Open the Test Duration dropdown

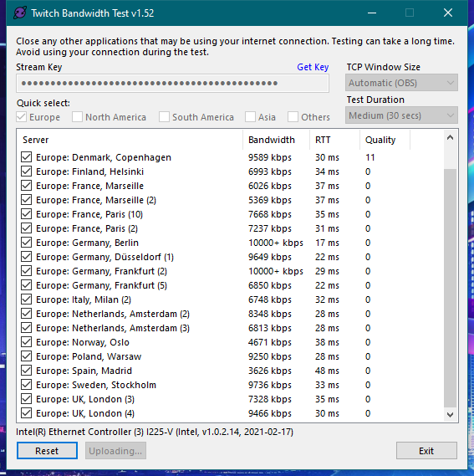(401, 115)
